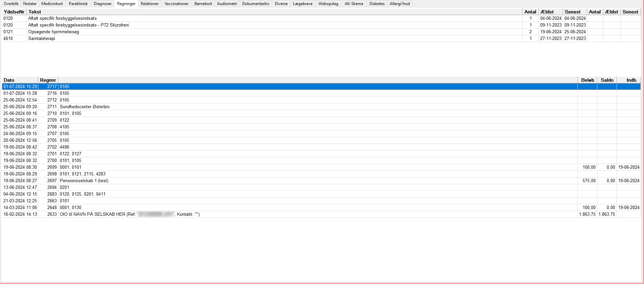Select the 'Pensionsselskab 1 (test)' invoice row

321,181
